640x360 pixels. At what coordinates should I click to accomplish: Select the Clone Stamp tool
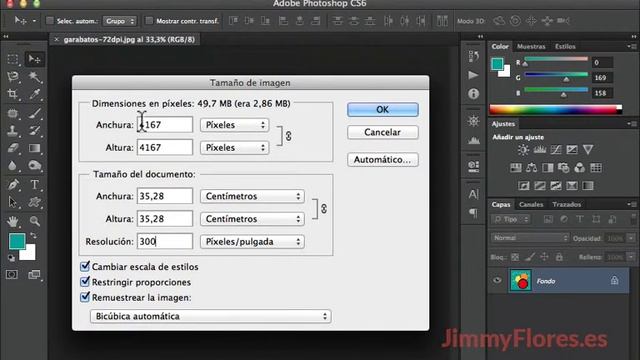(13, 131)
